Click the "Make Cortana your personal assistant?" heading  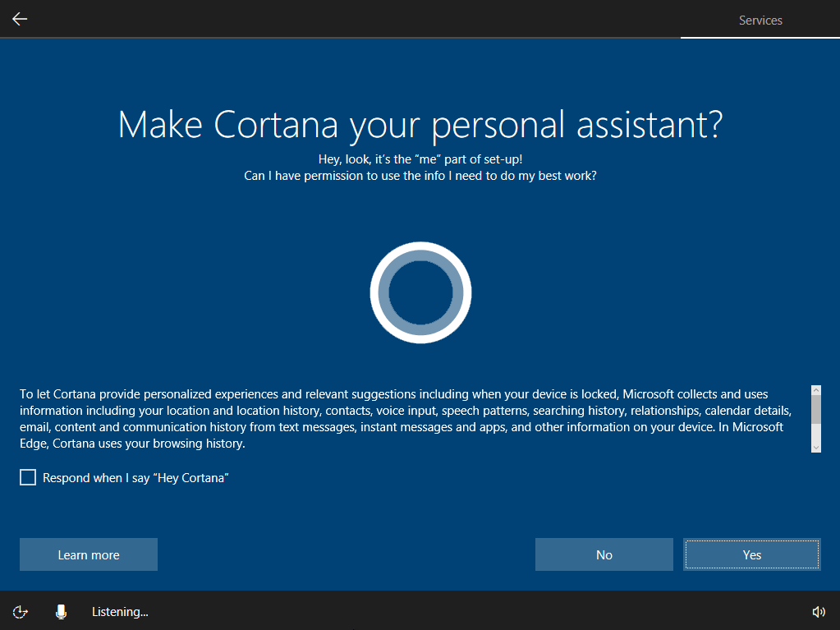click(420, 125)
